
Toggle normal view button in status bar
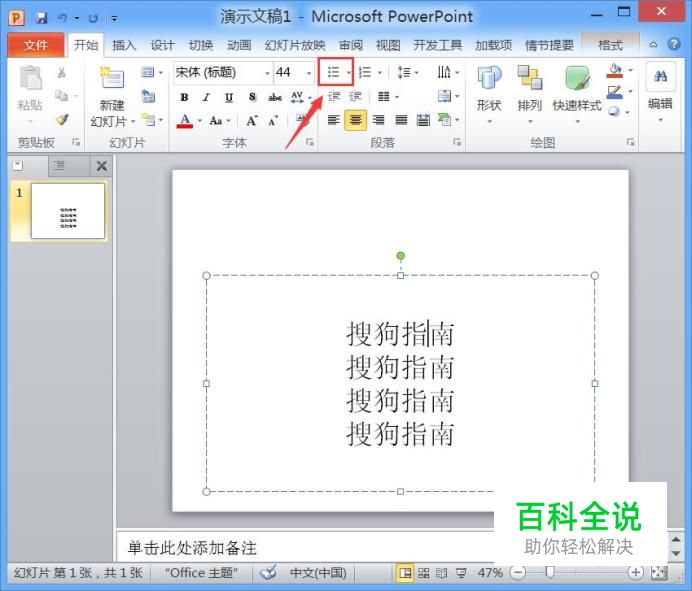[405, 573]
